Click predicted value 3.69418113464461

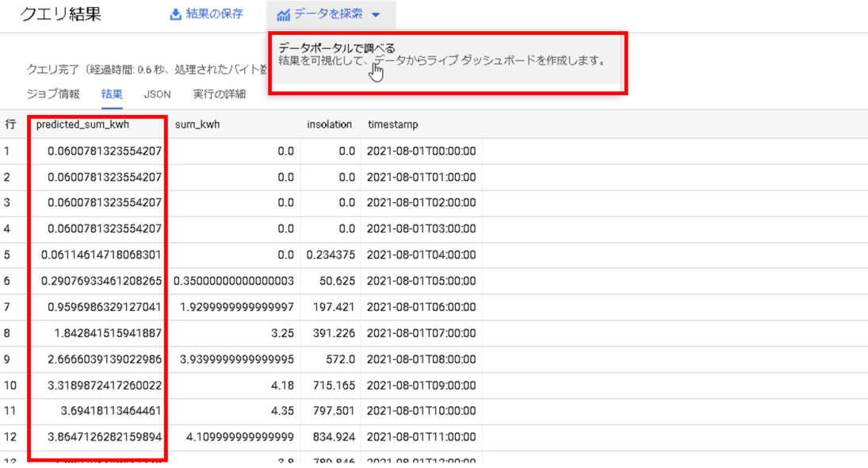(111, 411)
